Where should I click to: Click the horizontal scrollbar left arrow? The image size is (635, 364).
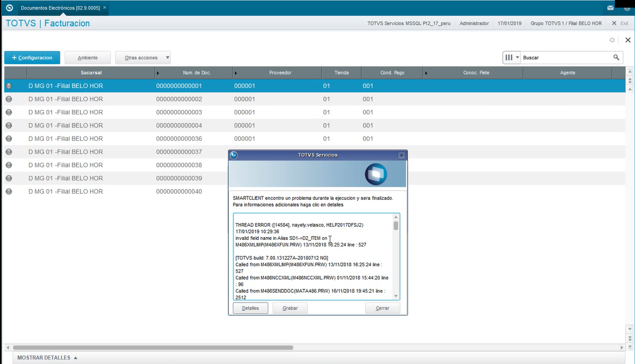8,347
